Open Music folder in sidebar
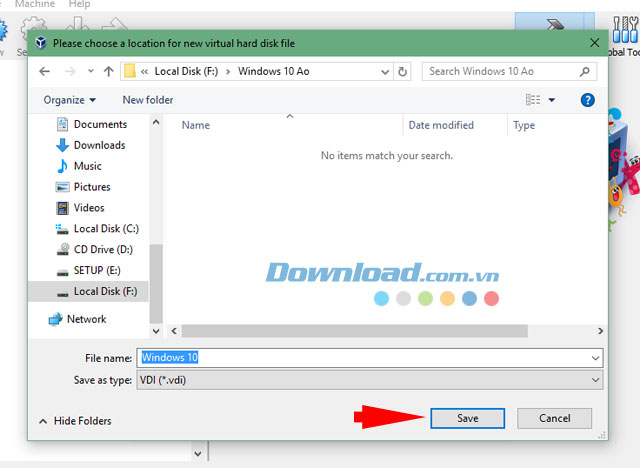Viewport: 640px width, 468px height. (88, 166)
